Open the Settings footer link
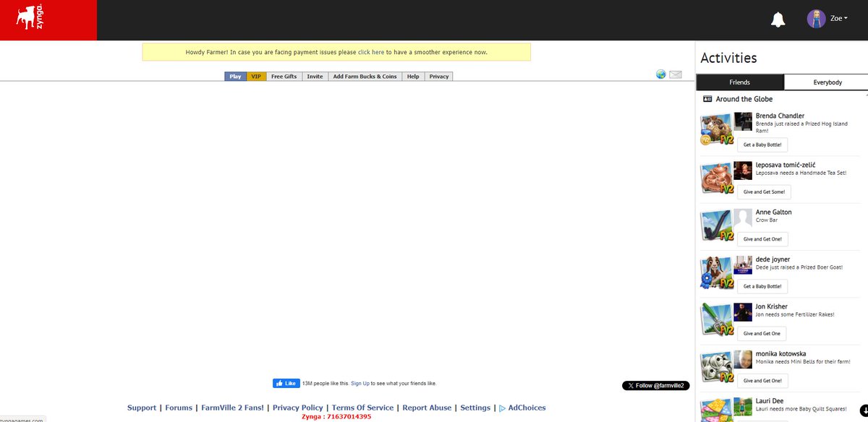 tap(475, 408)
